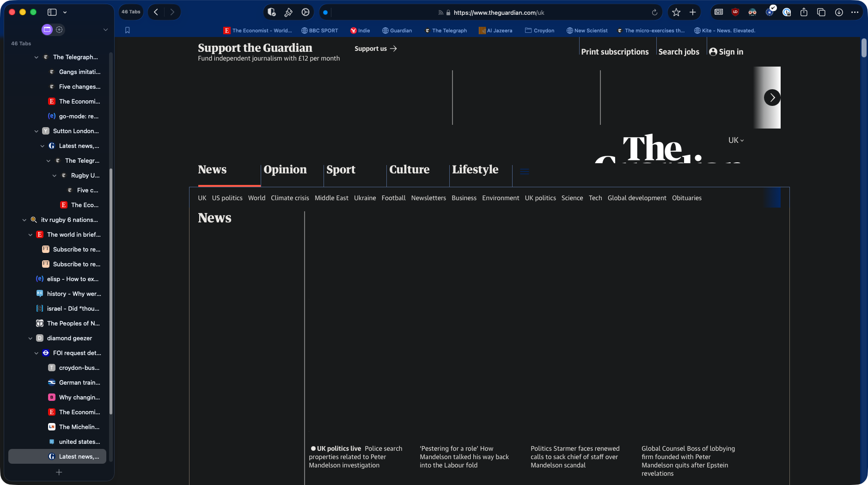Screen dimensions: 868x485
Task: Collapse The Telegraph tab group
Action: [x=37, y=57]
